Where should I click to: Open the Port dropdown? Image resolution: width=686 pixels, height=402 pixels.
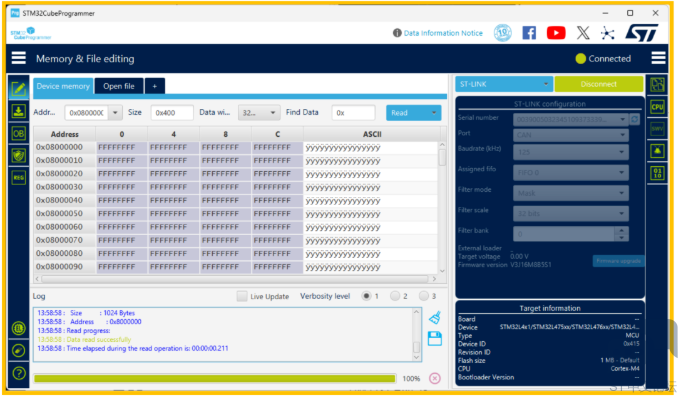pos(571,135)
